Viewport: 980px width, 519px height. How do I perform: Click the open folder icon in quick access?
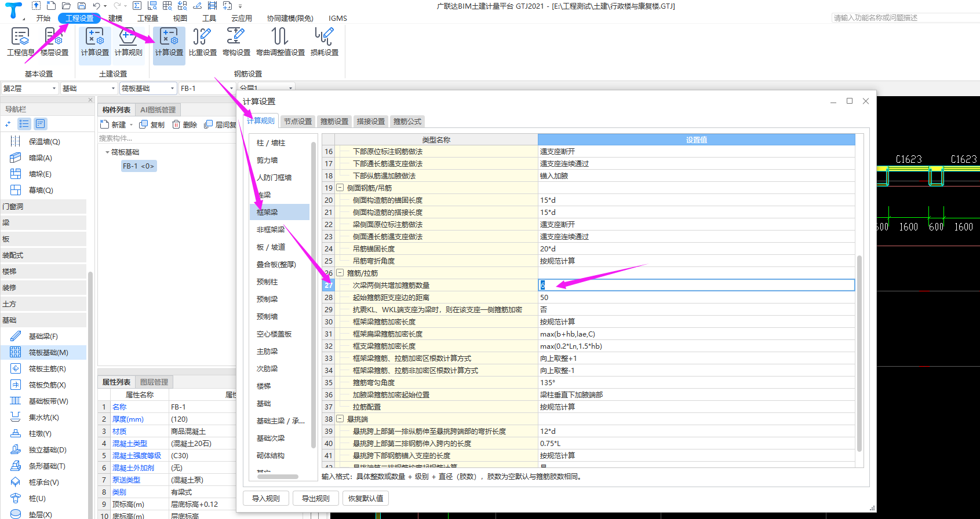(x=66, y=6)
